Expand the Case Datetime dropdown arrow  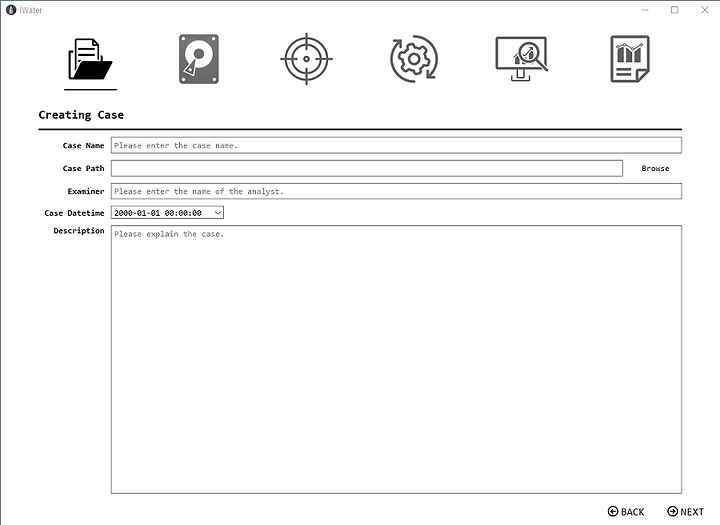[218, 213]
